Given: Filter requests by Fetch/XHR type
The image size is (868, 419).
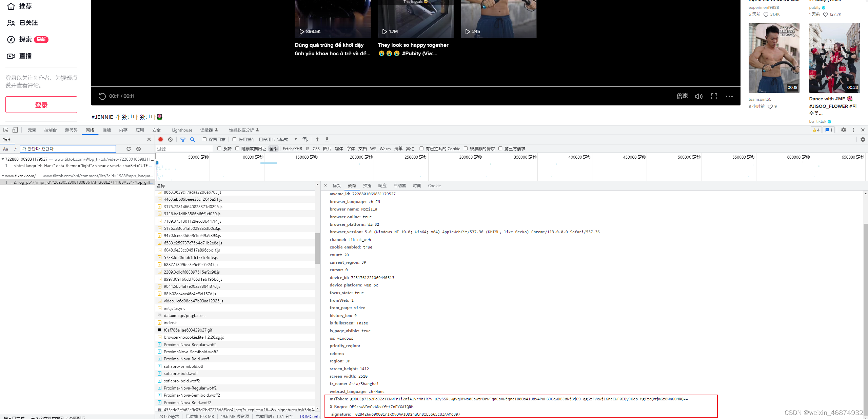Looking at the screenshot, I should [x=292, y=148].
